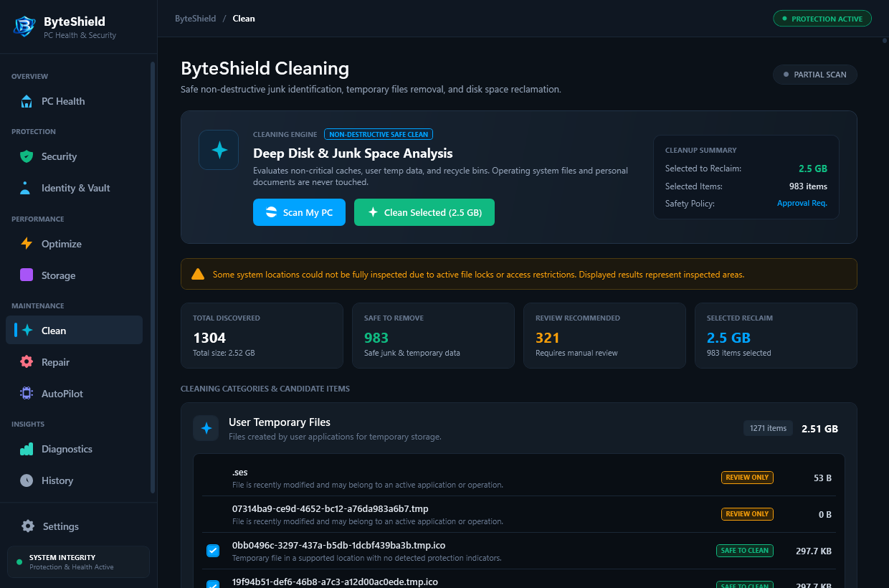Click Safe to Clean badge on 0bb0496c row
Image resolution: width=889 pixels, height=588 pixels.
point(745,551)
